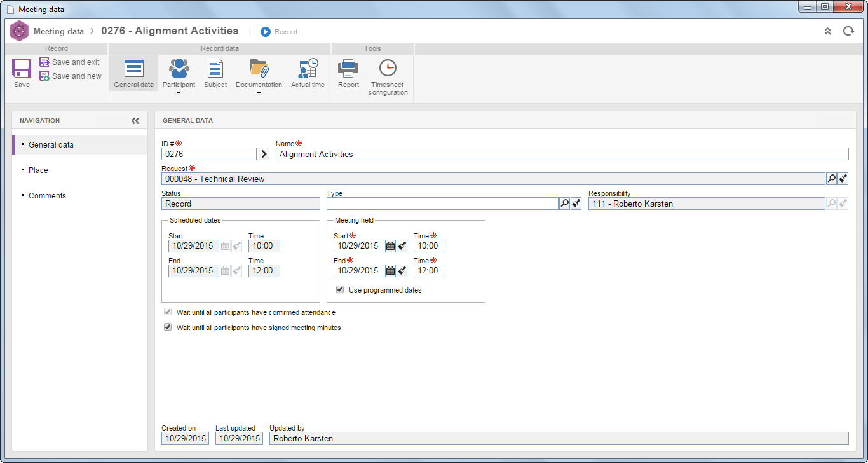This screenshot has width=868, height=463.
Task: Click the Updated by Roberto Karsten field
Action: point(559,438)
